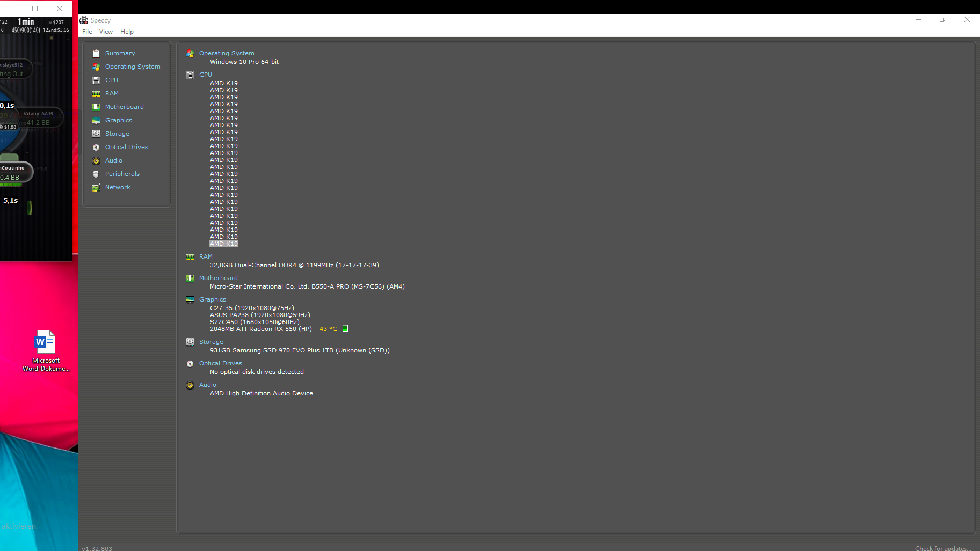Click the Speccy app icon in title bar
The image size is (980, 551).
(84, 20)
